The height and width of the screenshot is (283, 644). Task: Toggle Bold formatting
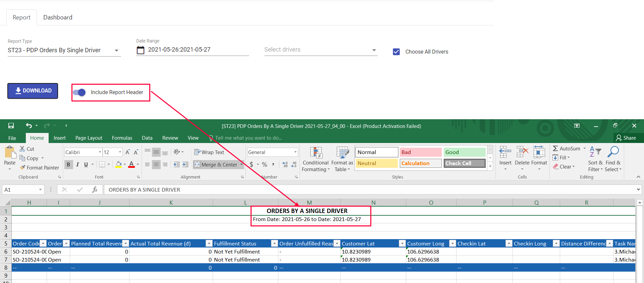pos(68,164)
